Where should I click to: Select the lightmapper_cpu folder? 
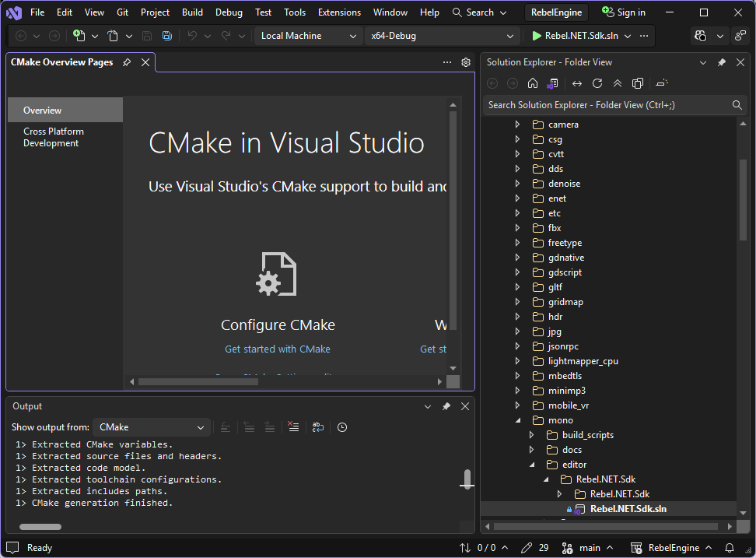click(x=583, y=361)
